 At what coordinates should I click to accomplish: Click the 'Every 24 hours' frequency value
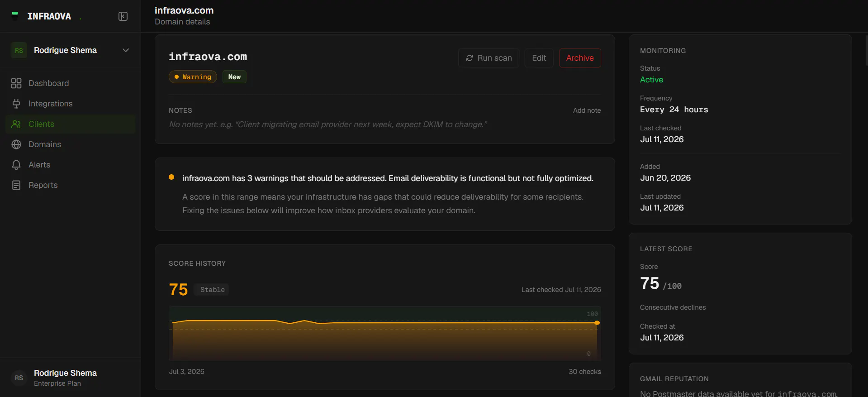click(674, 110)
